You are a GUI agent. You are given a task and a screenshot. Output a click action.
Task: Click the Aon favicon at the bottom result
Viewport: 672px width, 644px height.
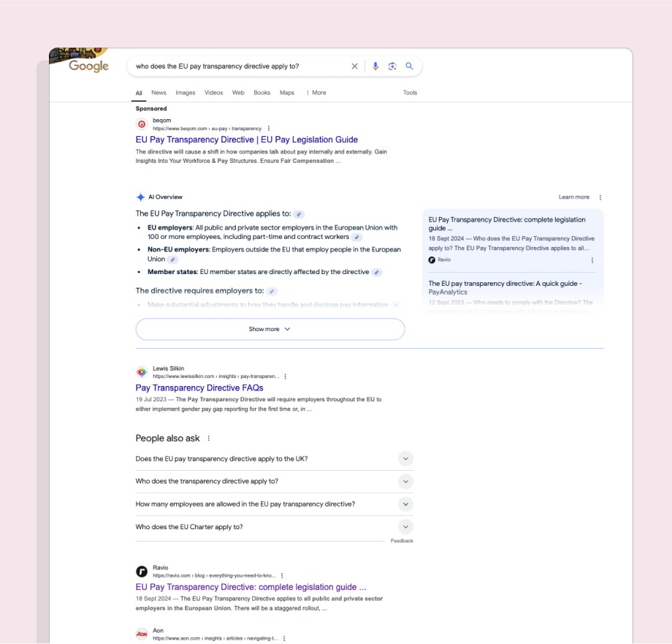142,634
